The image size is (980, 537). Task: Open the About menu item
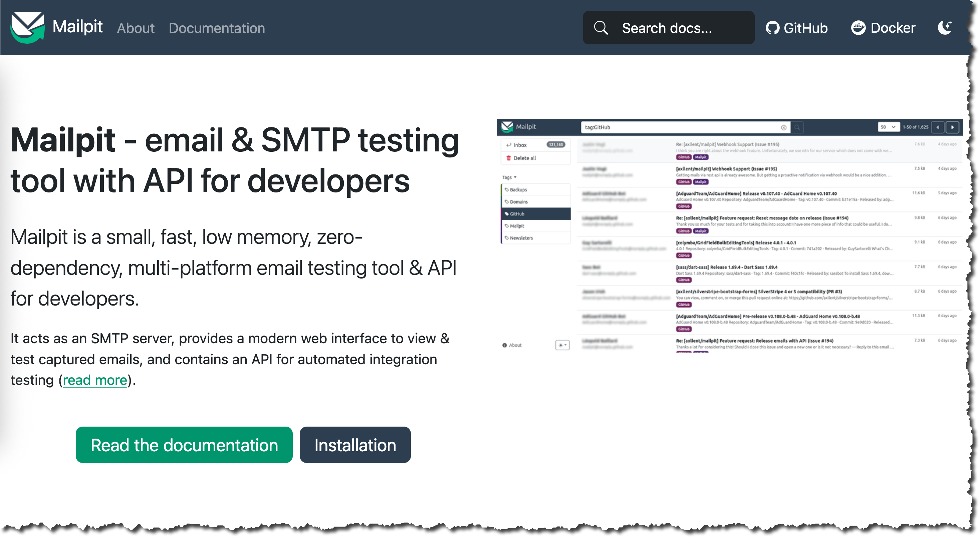click(136, 28)
